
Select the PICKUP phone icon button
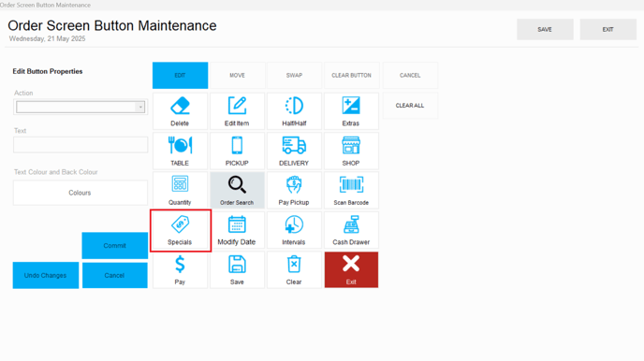pyautogui.click(x=237, y=151)
